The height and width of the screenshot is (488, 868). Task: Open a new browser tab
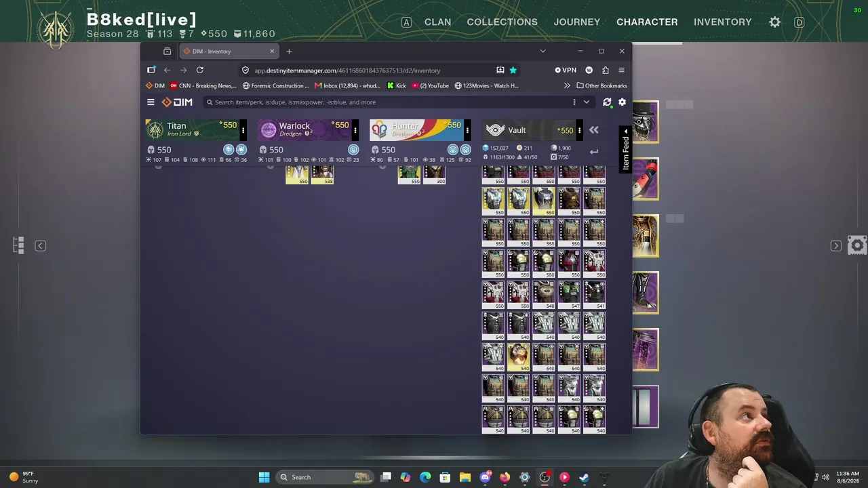point(289,52)
